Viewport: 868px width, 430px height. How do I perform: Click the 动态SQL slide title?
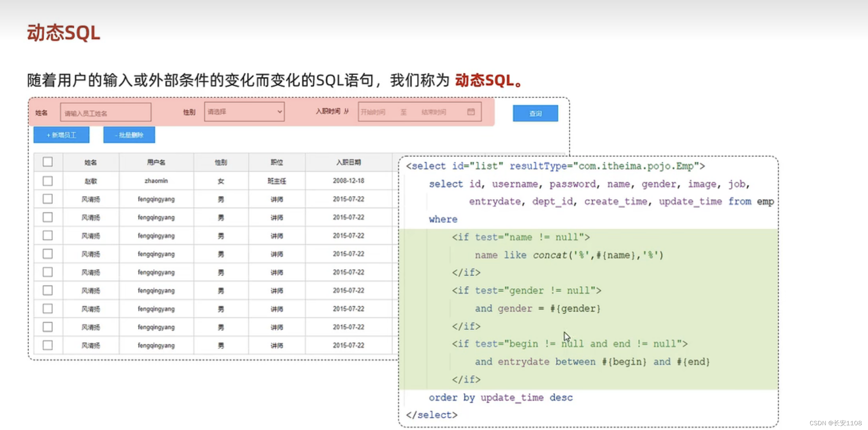coord(63,33)
